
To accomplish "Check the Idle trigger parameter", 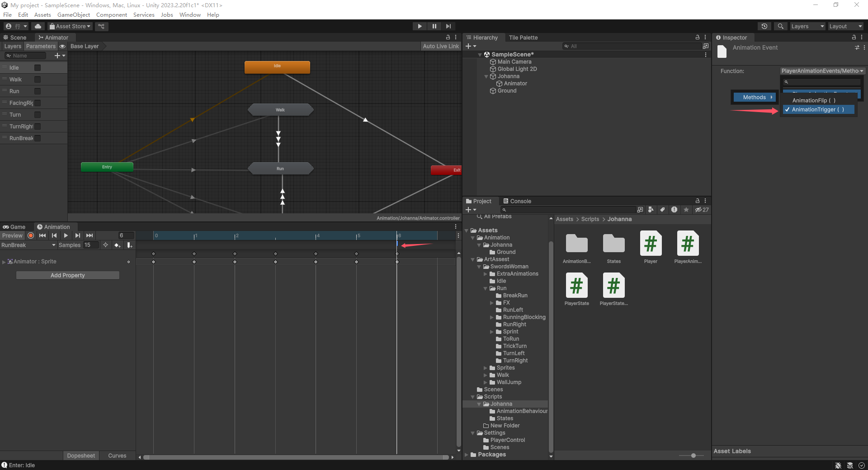I will [38, 68].
